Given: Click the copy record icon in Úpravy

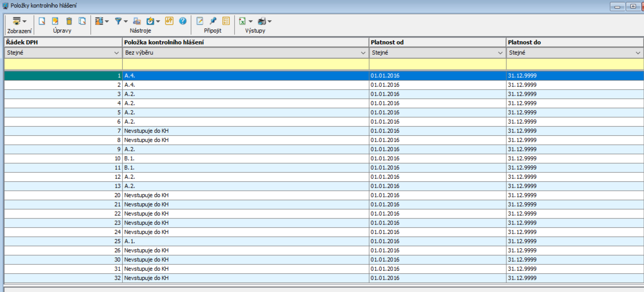Looking at the screenshot, I should (x=82, y=21).
